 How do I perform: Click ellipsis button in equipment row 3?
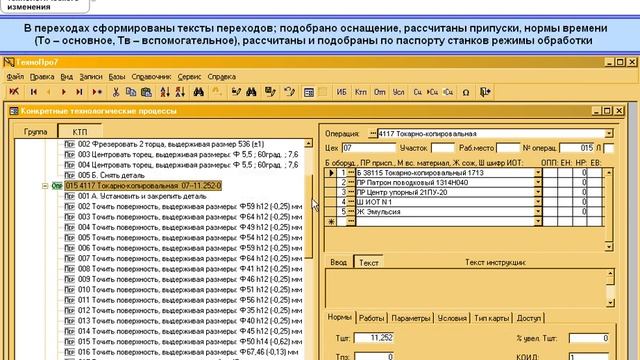click(x=351, y=192)
